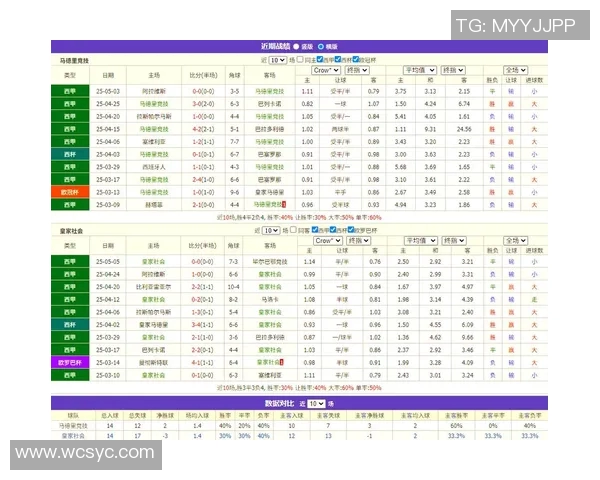Toggle 西甲 checkbox in 马德里竞技 filter row

(317, 60)
